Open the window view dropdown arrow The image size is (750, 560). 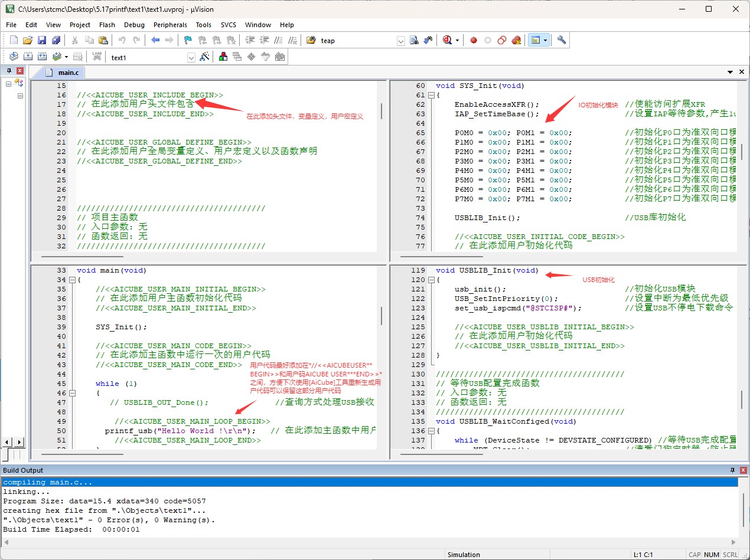pos(545,40)
